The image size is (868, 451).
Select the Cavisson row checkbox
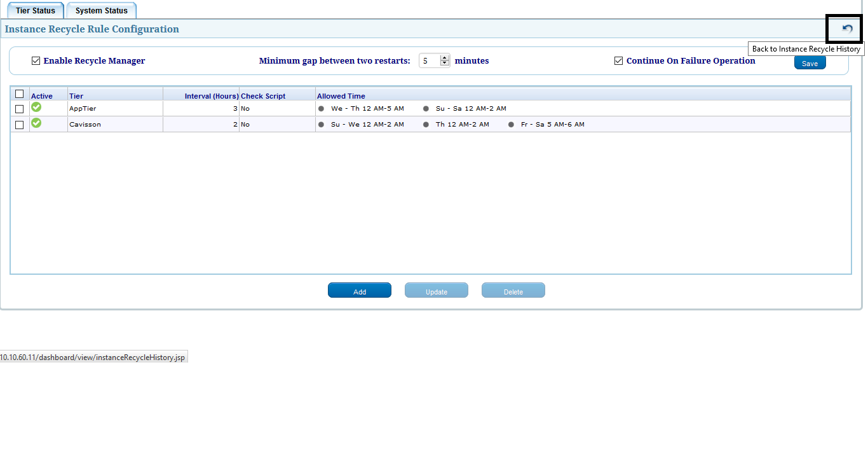click(19, 125)
